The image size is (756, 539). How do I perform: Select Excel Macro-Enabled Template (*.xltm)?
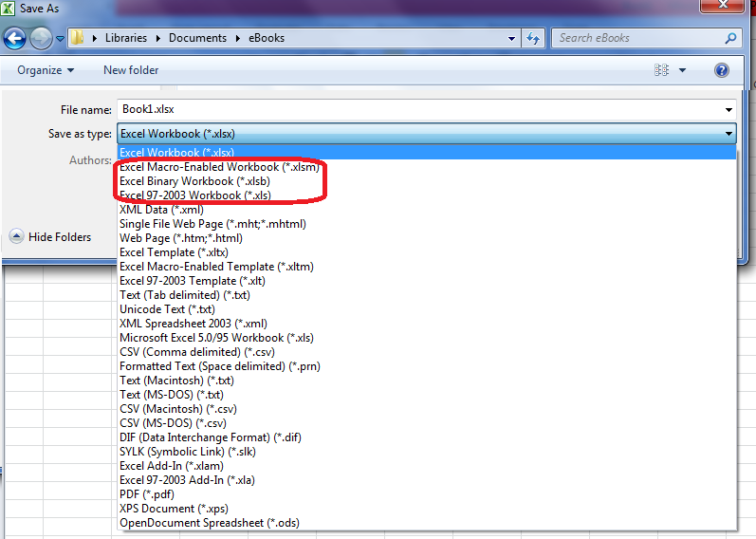[427, 267]
